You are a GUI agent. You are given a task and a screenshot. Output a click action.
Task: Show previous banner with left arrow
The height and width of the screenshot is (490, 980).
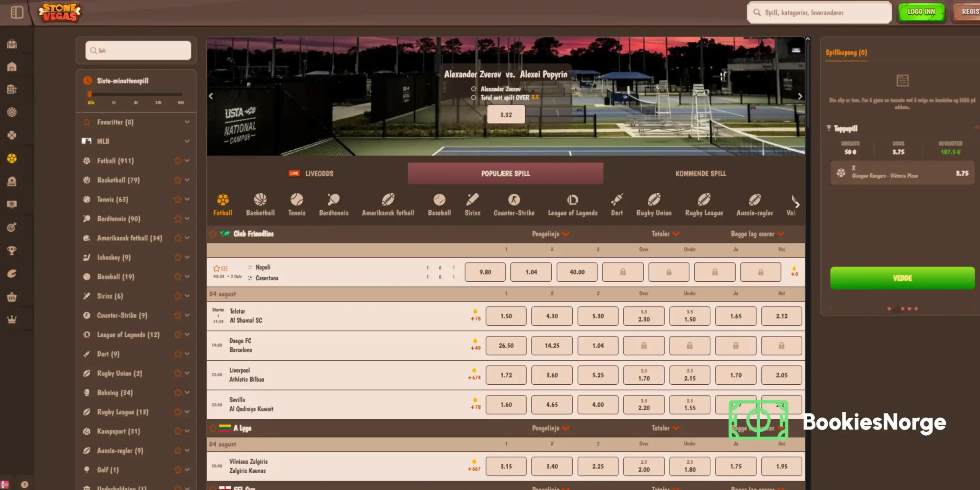[211, 96]
